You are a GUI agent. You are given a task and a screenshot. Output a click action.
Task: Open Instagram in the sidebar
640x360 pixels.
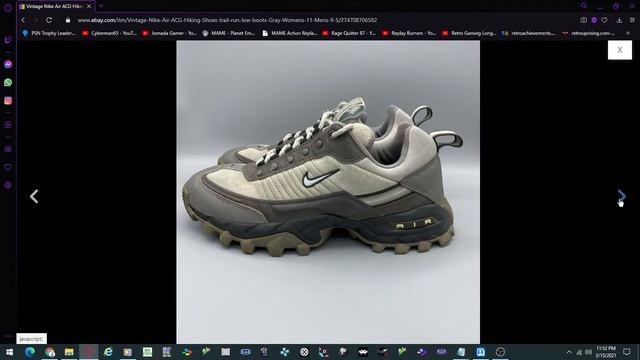8,100
